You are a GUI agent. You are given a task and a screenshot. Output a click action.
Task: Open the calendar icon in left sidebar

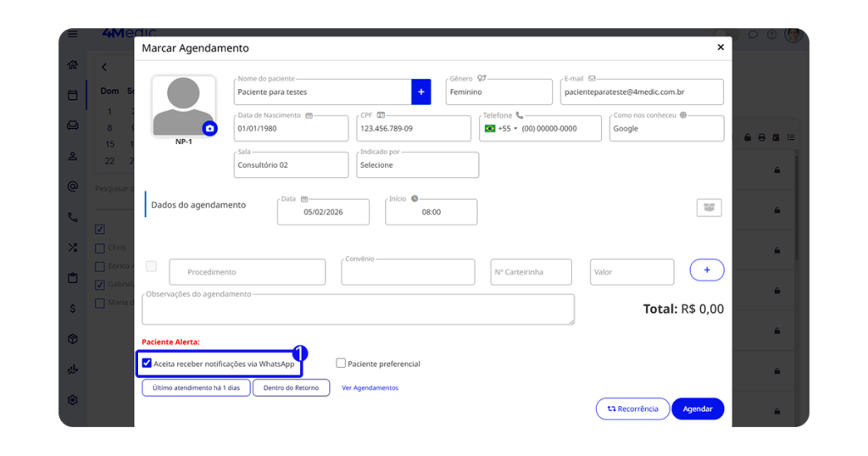(73, 95)
